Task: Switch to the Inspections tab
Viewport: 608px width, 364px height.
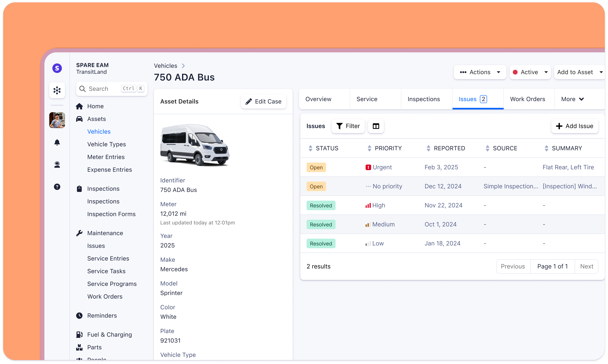Action: (424, 99)
